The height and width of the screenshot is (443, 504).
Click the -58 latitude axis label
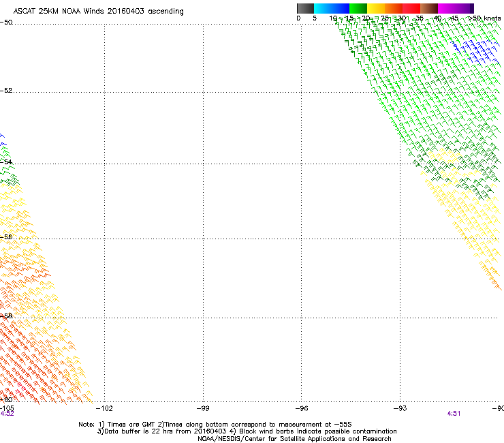point(6,316)
